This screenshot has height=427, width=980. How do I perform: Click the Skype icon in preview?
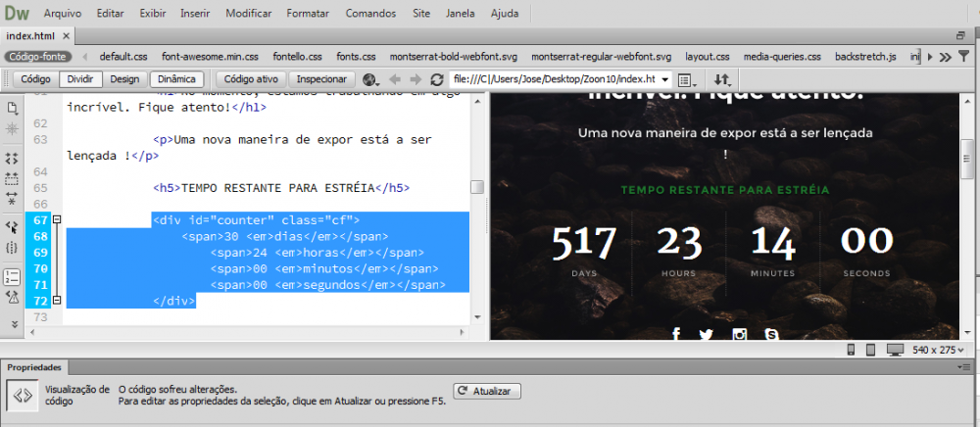coord(772,334)
